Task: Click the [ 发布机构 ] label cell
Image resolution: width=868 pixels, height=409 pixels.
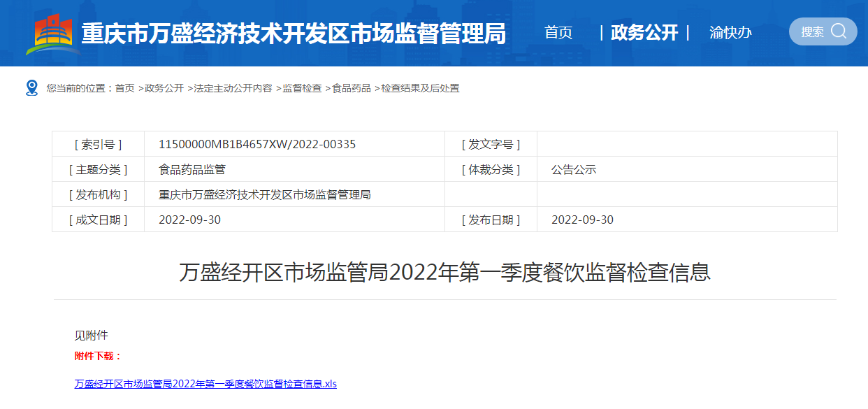Action: click(x=98, y=194)
